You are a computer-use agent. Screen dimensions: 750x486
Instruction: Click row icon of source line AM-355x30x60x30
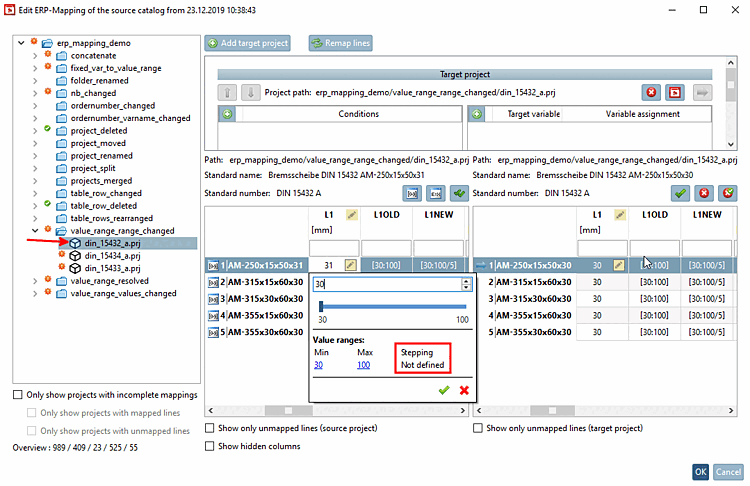pyautogui.click(x=213, y=332)
